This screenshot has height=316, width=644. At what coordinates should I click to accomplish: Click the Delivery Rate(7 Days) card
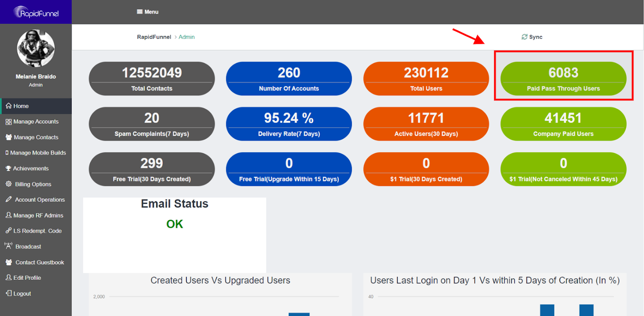pyautogui.click(x=289, y=124)
